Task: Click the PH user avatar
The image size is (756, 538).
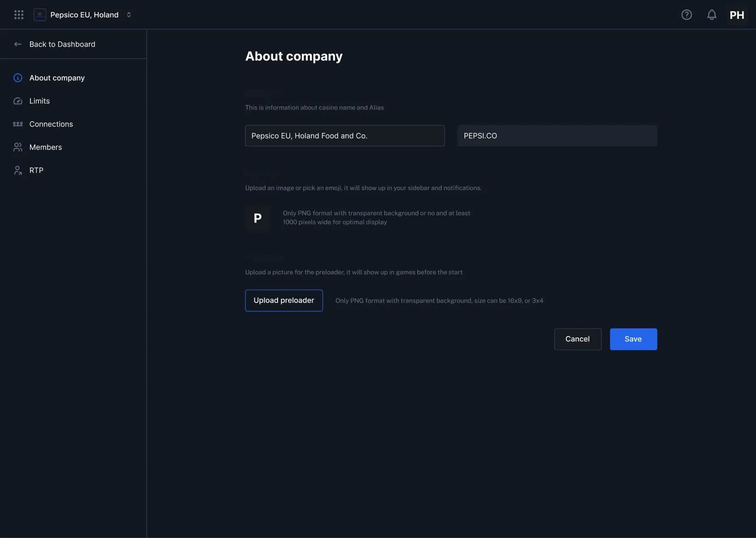Action: tap(736, 15)
